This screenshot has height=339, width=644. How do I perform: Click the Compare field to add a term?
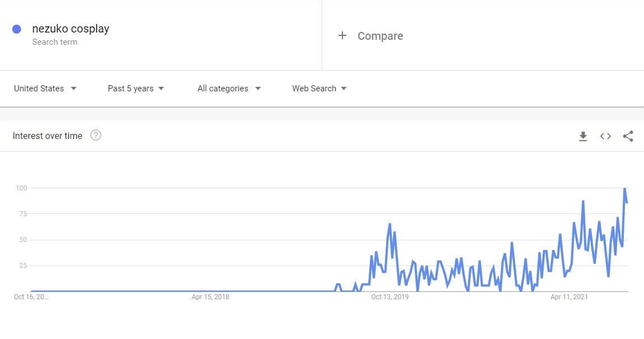point(380,35)
